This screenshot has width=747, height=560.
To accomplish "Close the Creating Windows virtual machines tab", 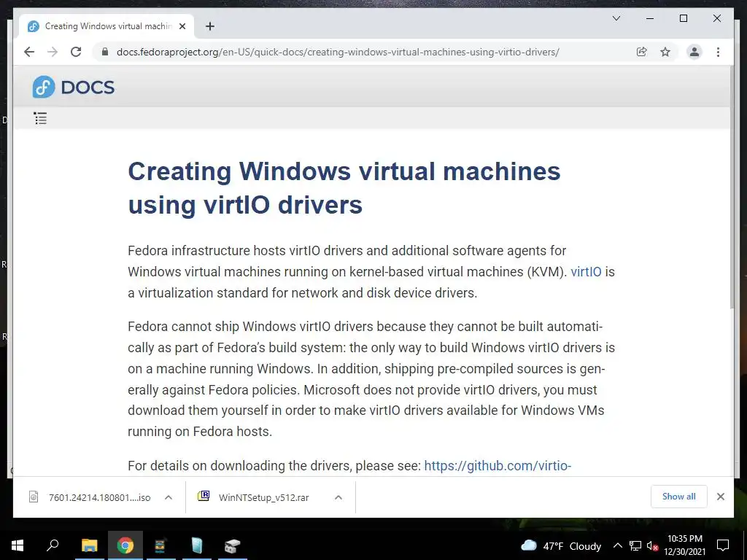I will (x=182, y=26).
